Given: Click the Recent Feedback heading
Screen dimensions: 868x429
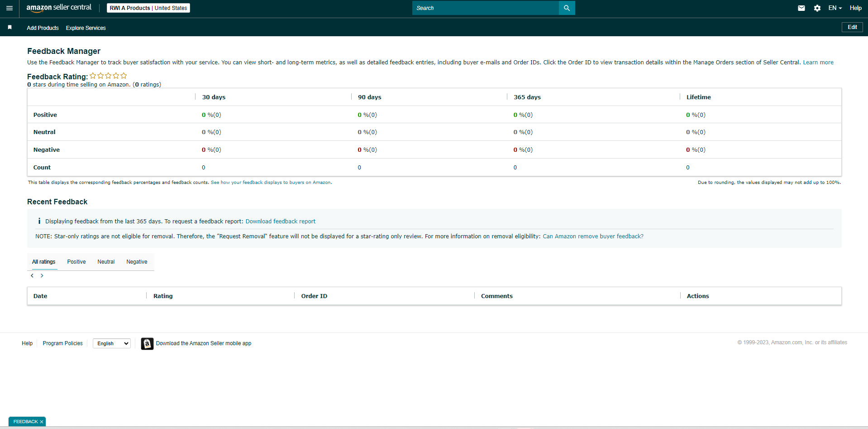Looking at the screenshot, I should 57,202.
